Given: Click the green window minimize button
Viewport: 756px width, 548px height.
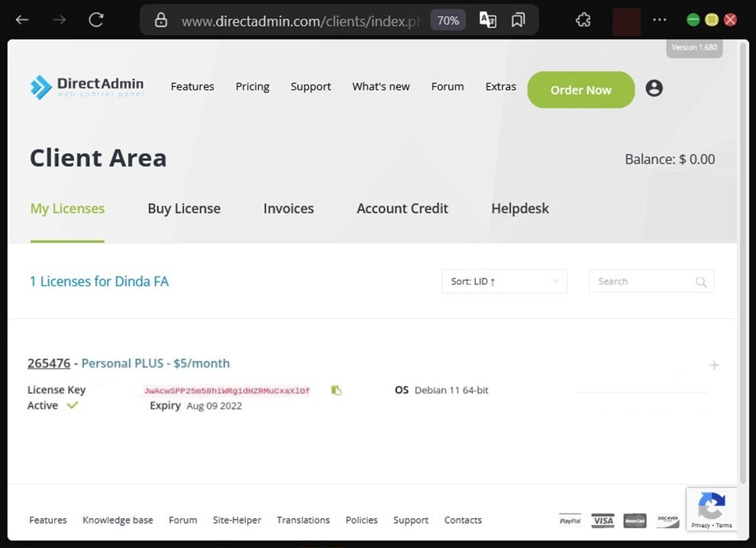Looking at the screenshot, I should click(x=693, y=20).
